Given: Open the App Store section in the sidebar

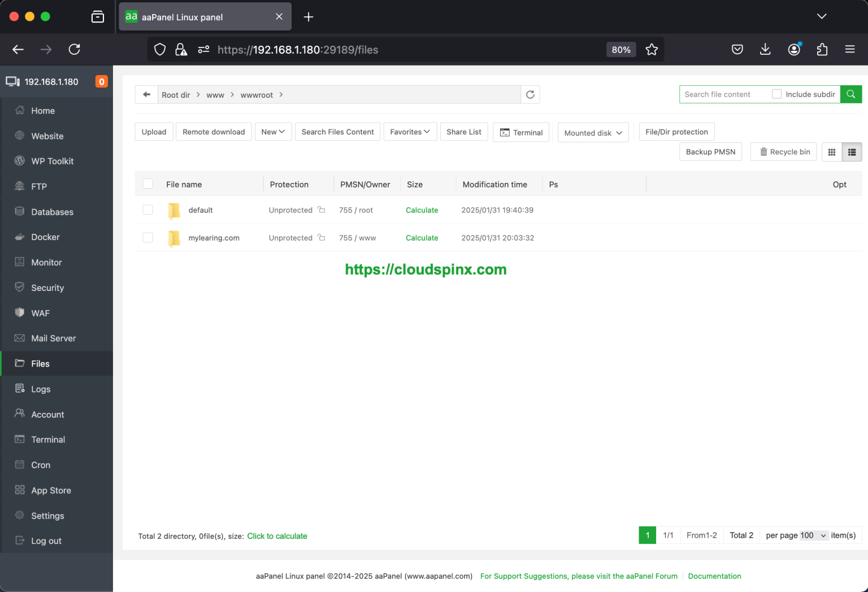Looking at the screenshot, I should click(x=51, y=490).
